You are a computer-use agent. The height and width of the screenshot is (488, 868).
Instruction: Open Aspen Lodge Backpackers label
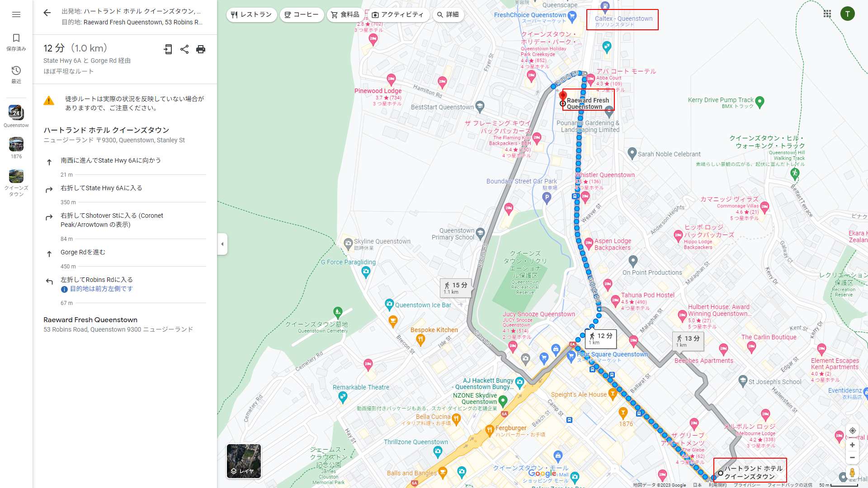coord(613,244)
